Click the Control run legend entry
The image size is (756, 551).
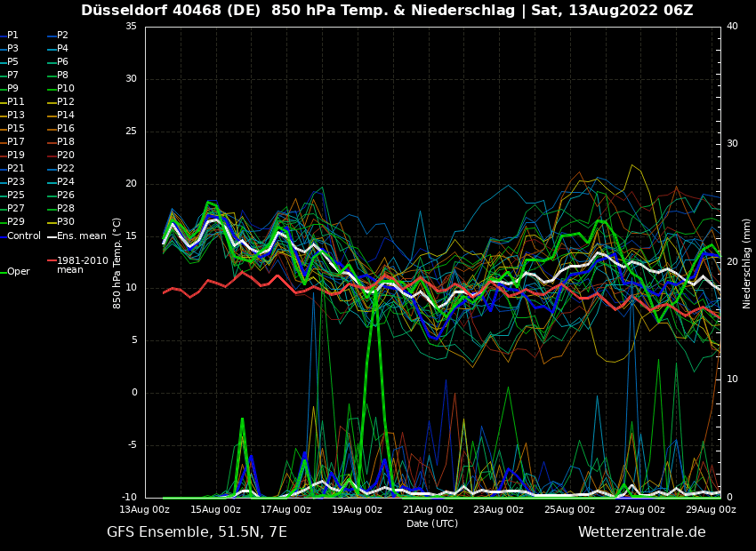pyautogui.click(x=24, y=236)
